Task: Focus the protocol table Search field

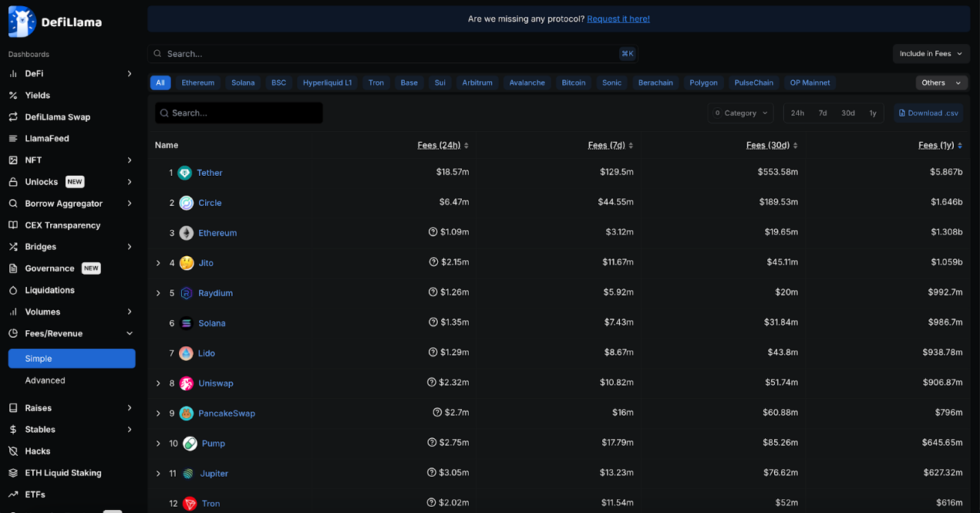Action: pyautogui.click(x=239, y=113)
